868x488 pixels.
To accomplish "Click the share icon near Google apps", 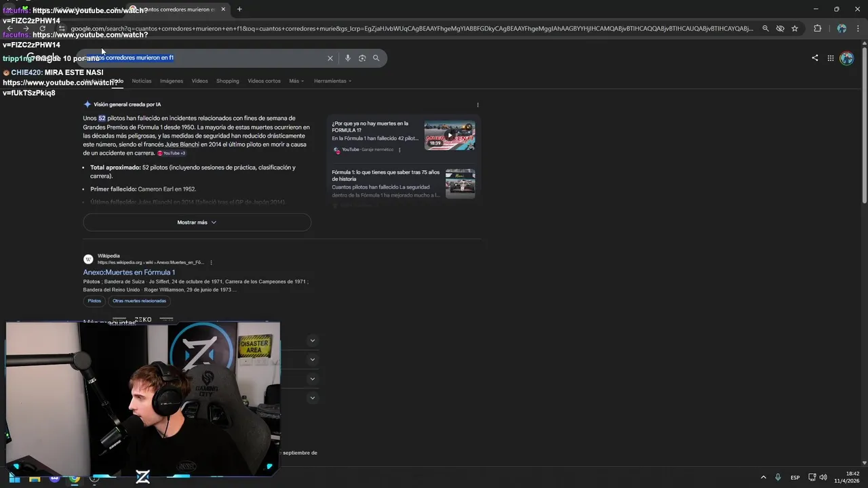I will click(x=814, y=58).
